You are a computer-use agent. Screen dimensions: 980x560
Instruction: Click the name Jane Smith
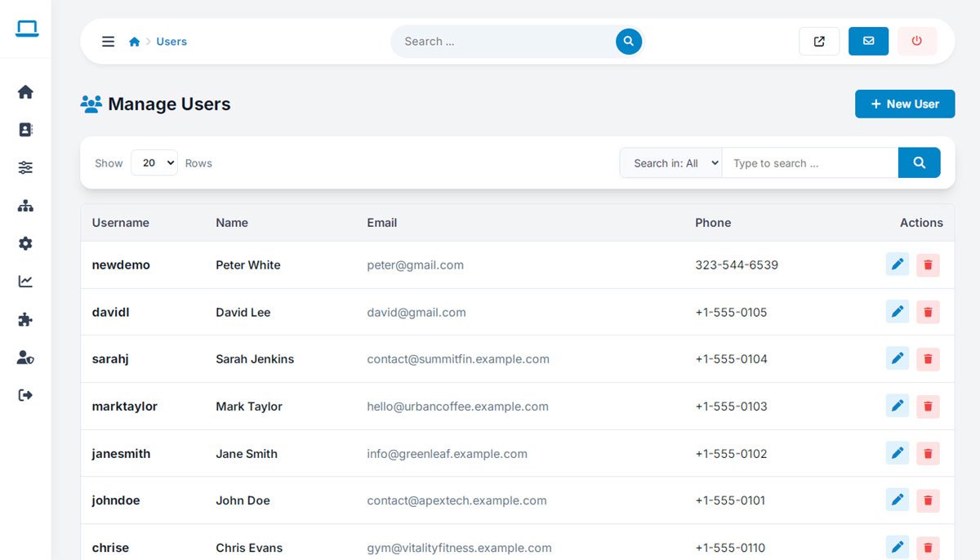click(247, 453)
